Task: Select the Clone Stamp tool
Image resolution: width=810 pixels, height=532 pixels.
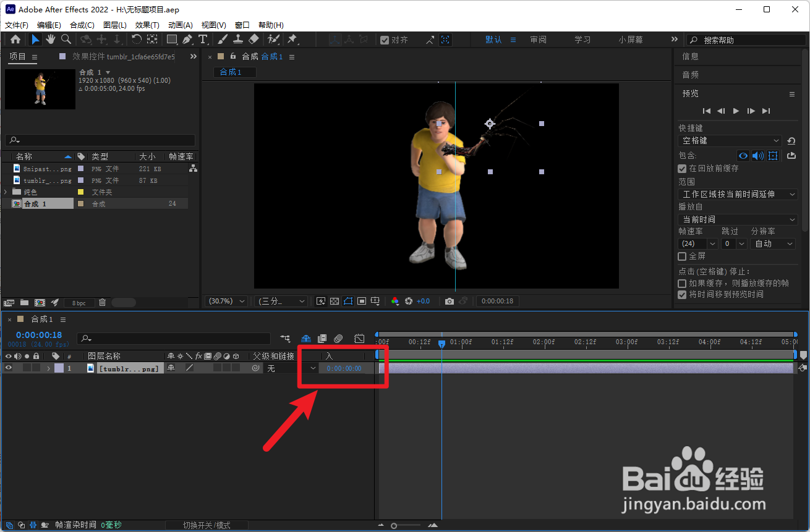Action: point(238,40)
